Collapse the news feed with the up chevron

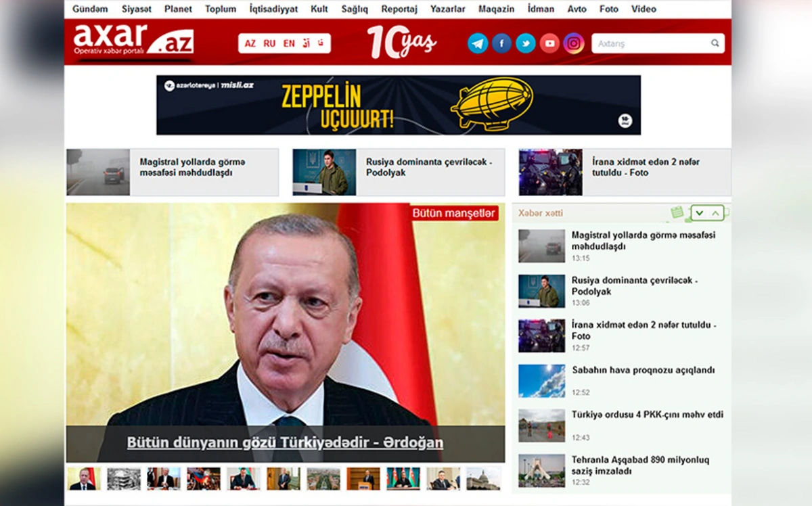click(x=717, y=212)
